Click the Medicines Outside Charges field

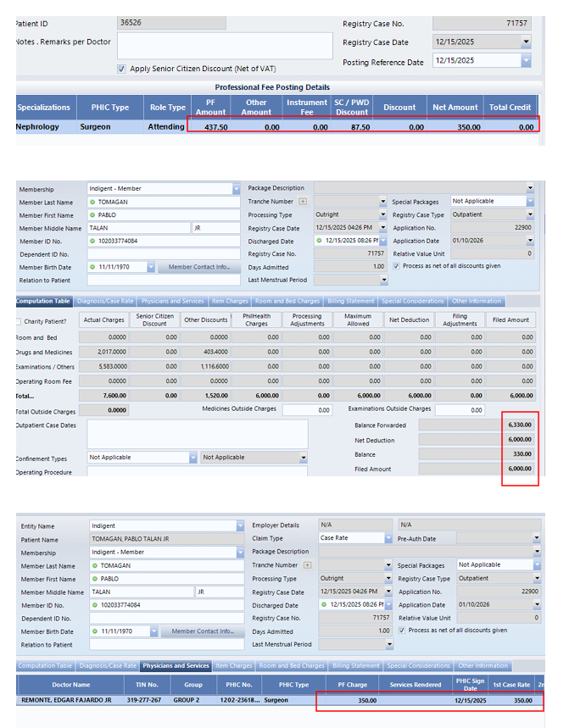(307, 410)
